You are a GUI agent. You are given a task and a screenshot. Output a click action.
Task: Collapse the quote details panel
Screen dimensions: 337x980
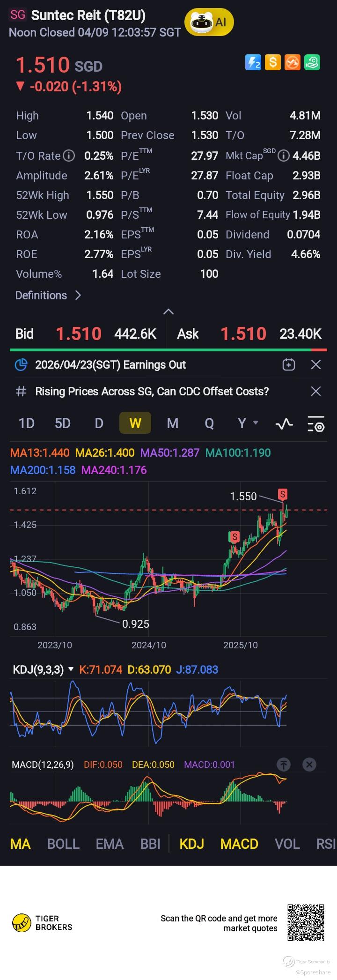pos(168,312)
